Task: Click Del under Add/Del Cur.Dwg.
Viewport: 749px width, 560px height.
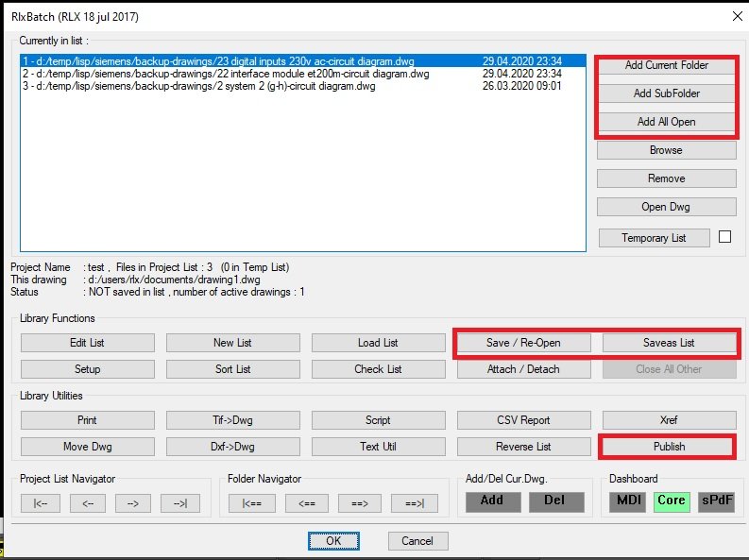Action: [556, 501]
